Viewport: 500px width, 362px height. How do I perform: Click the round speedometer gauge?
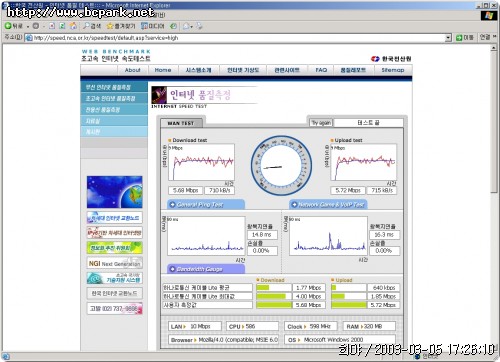[x=282, y=166]
